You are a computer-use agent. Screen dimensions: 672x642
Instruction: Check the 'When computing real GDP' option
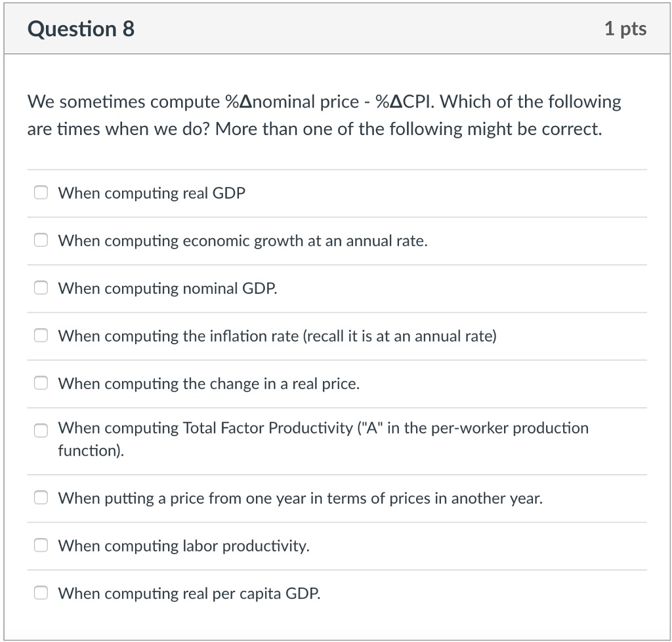41,192
